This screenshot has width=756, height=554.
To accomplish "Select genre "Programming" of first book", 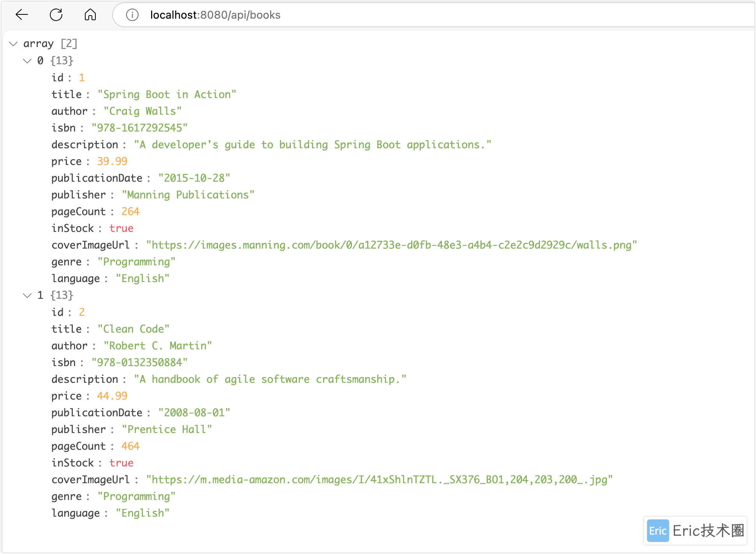I will pyautogui.click(x=137, y=262).
